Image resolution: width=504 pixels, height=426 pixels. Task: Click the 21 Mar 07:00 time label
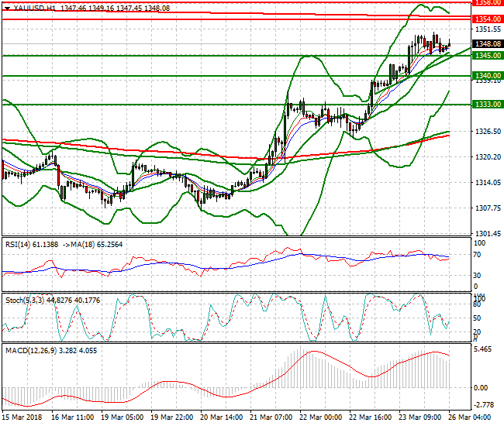click(x=271, y=417)
